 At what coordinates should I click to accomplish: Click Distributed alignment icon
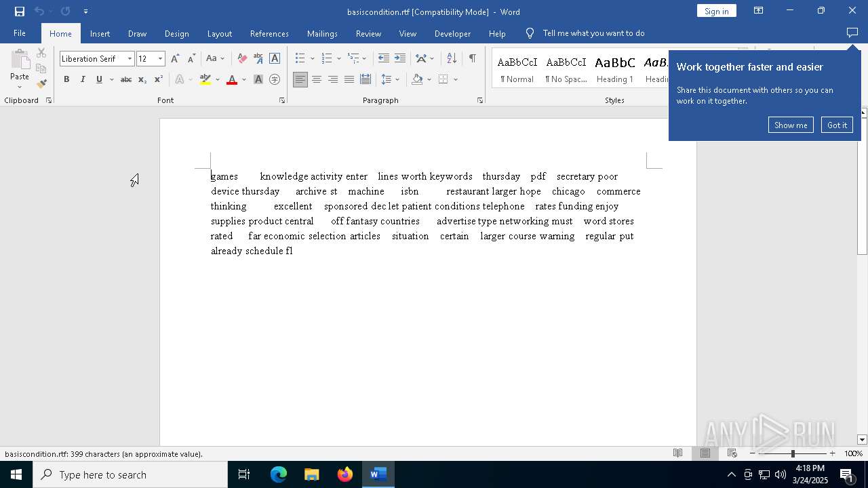pos(366,80)
